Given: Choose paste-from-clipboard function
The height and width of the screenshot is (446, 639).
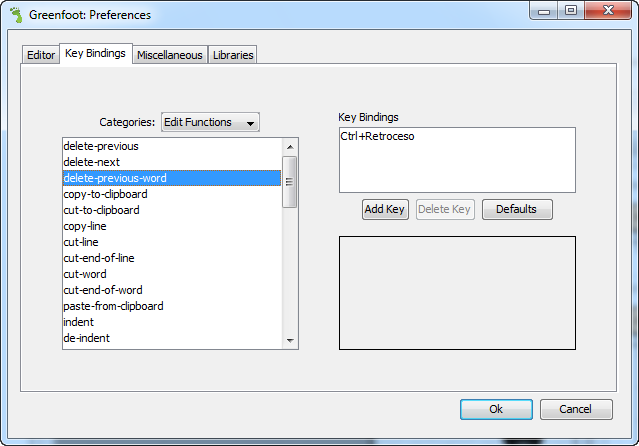Looking at the screenshot, I should pyautogui.click(x=172, y=306).
